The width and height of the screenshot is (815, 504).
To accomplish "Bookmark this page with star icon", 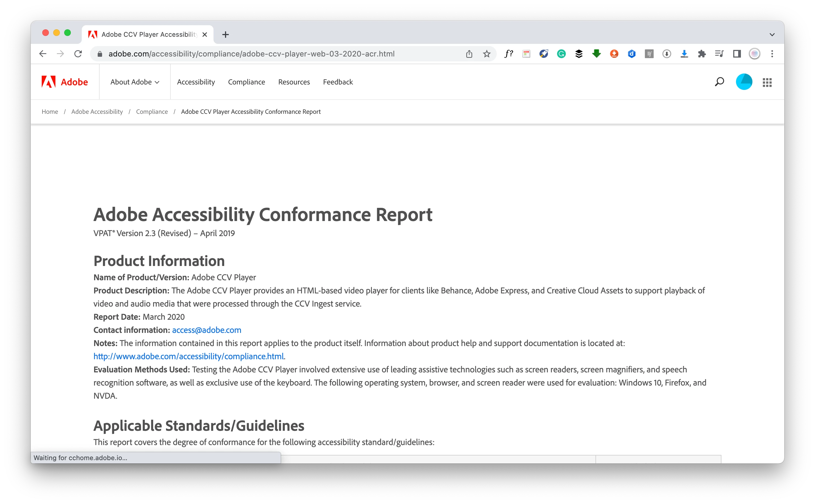I will click(487, 54).
